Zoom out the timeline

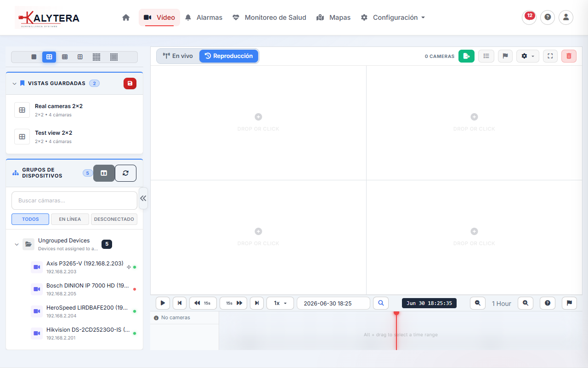(x=478, y=303)
